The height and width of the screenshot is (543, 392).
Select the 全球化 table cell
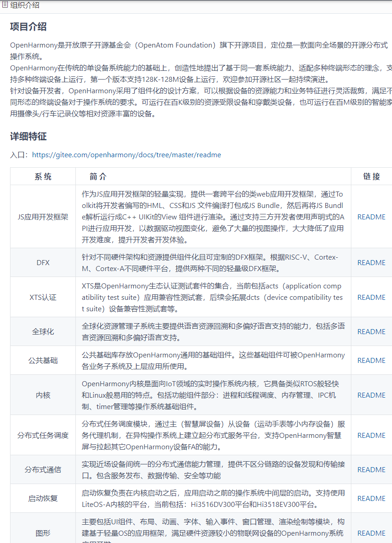tap(43, 331)
